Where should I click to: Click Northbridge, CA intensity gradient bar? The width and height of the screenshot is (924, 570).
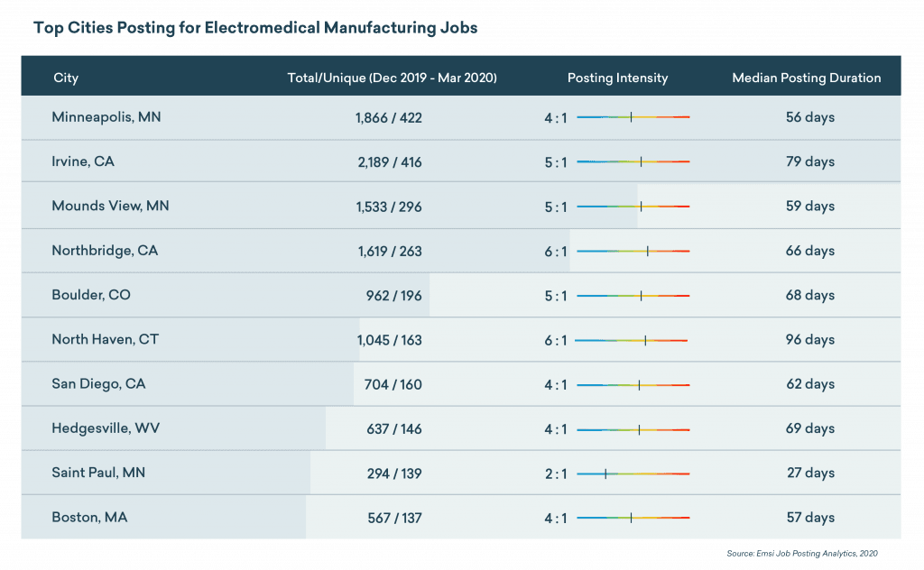633,251
